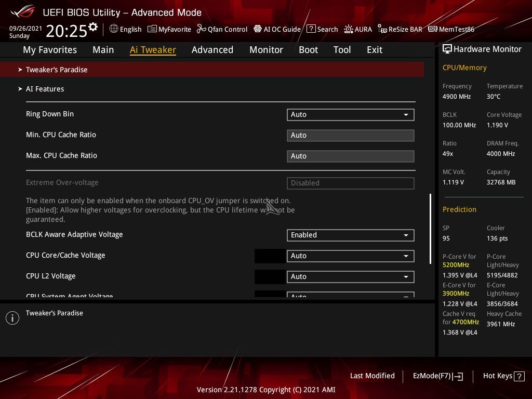This screenshot has width=532, height=399.
Task: Click the info icon in help pane
Action: click(x=12, y=318)
